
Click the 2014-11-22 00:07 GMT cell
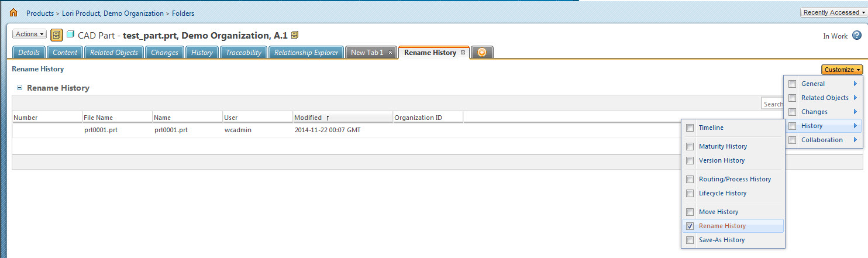(x=328, y=130)
